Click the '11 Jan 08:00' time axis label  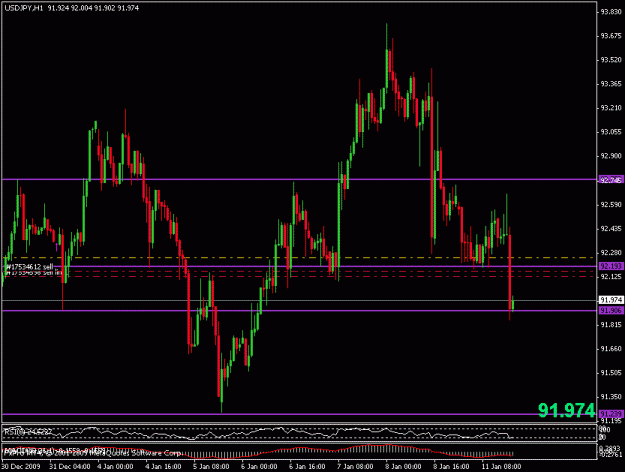tap(501, 466)
